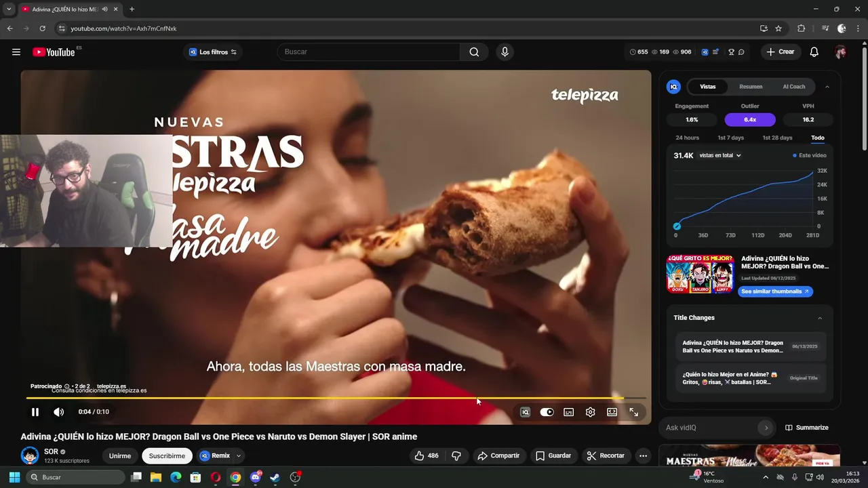Open Los filtros filter control
The height and width of the screenshot is (488, 868).
[x=213, y=52]
